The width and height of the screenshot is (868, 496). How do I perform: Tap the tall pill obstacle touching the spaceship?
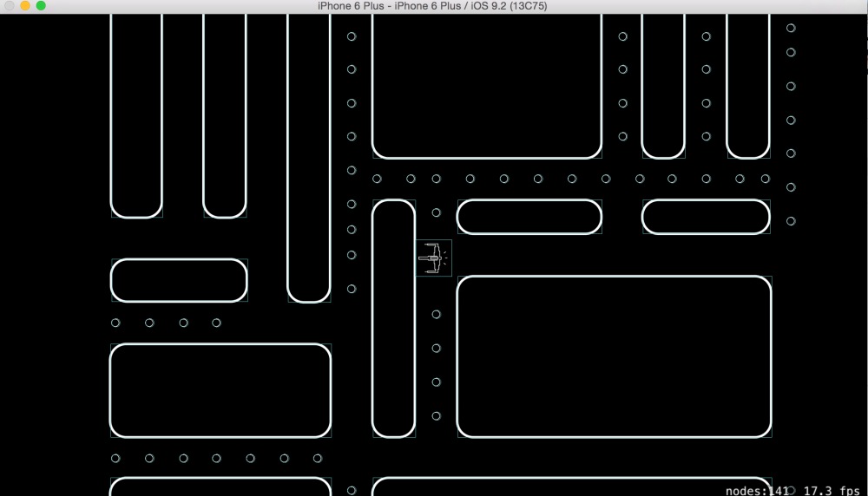pos(393,318)
